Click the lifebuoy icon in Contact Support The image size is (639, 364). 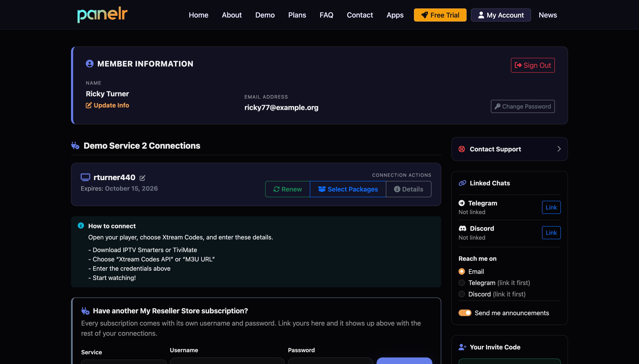[x=462, y=149]
